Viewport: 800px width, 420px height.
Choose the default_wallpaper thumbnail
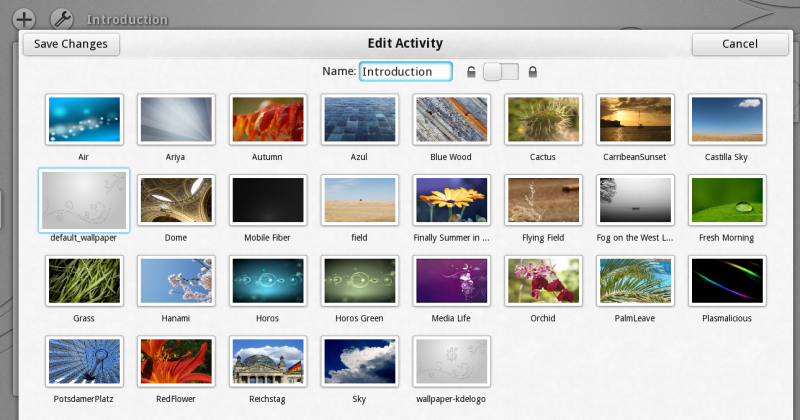(x=84, y=200)
